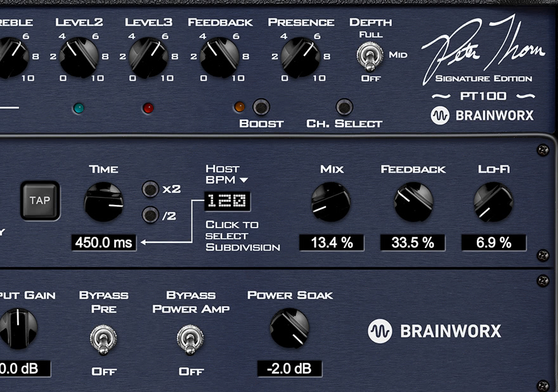The width and height of the screenshot is (558, 392).
Task: Click the Full label above Depth switch
Action: coord(371,35)
